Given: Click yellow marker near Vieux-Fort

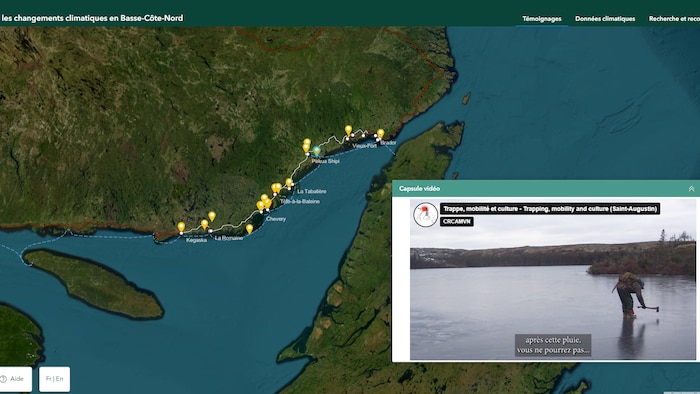Looking at the screenshot, I should 348,130.
